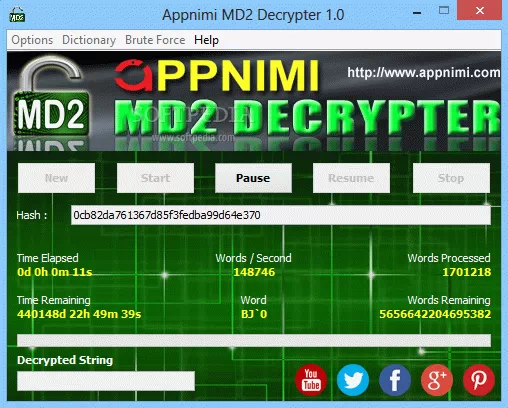
Task: Click the MD2 app icon in title bar
Action: tap(17, 15)
